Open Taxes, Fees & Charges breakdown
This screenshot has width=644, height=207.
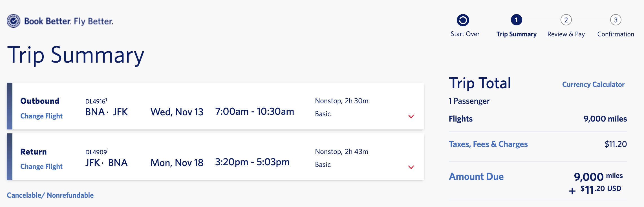(x=489, y=144)
